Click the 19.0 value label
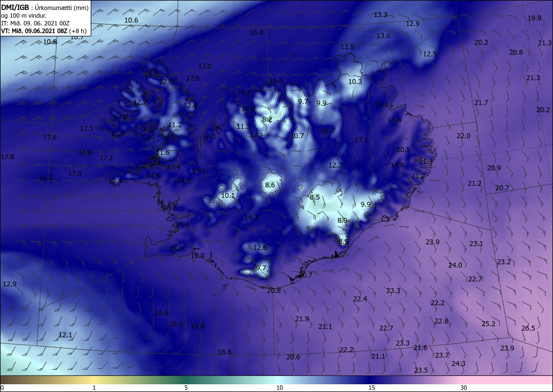 [197, 255]
